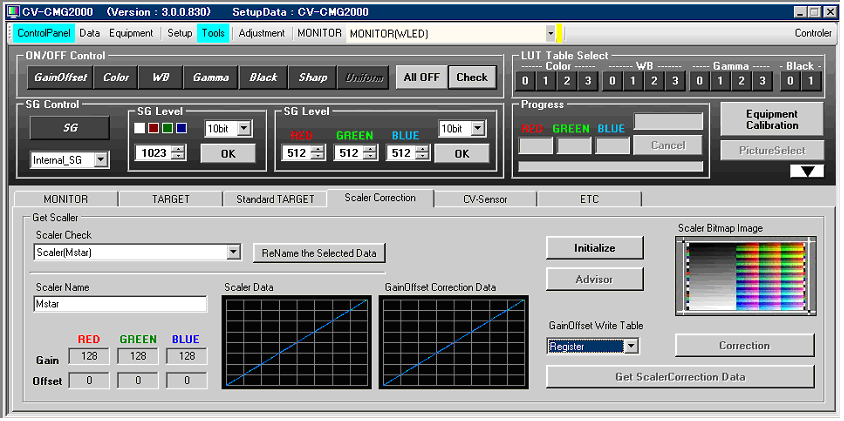The width and height of the screenshot is (844, 421).
Task: Click the Check button
Action: pyautogui.click(x=472, y=77)
